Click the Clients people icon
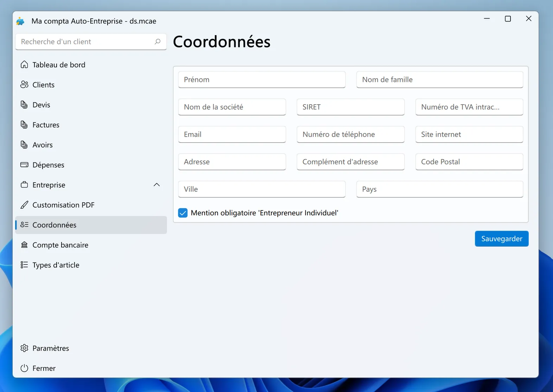The image size is (553, 392). pos(24,85)
